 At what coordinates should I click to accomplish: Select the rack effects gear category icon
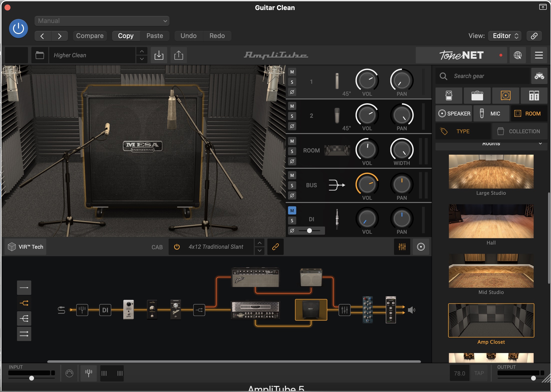tap(534, 95)
